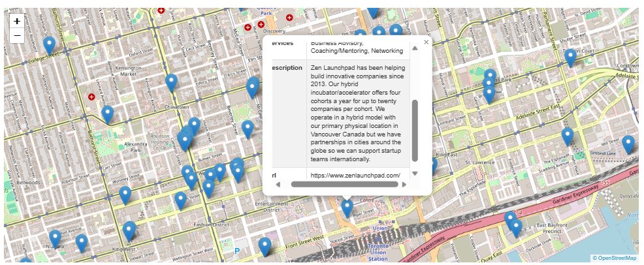Click the left hospital cross above Discovery
The image size is (644, 265).
coord(248,27)
